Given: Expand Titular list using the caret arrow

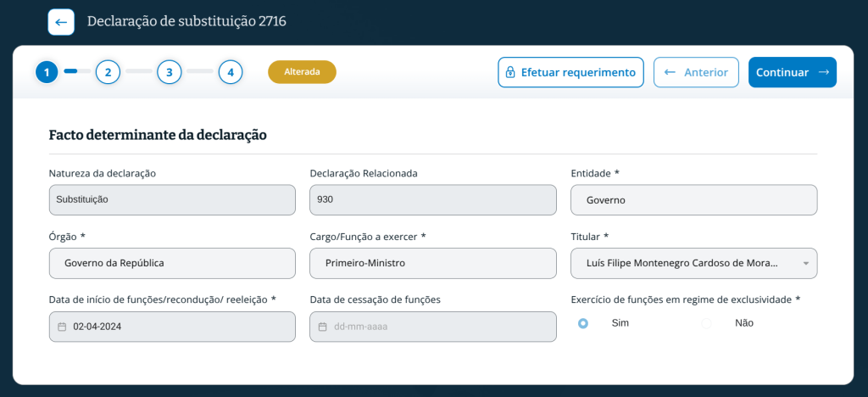Looking at the screenshot, I should [805, 264].
